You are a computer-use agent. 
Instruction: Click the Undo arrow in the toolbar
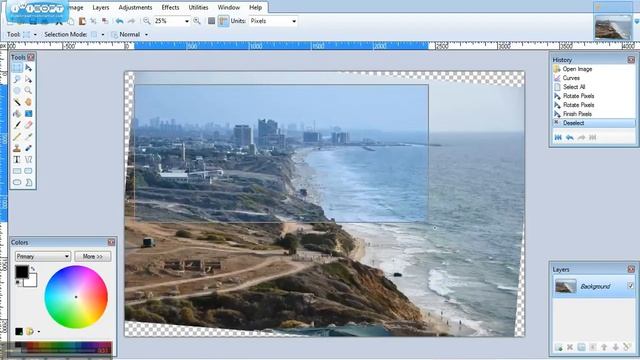119,21
